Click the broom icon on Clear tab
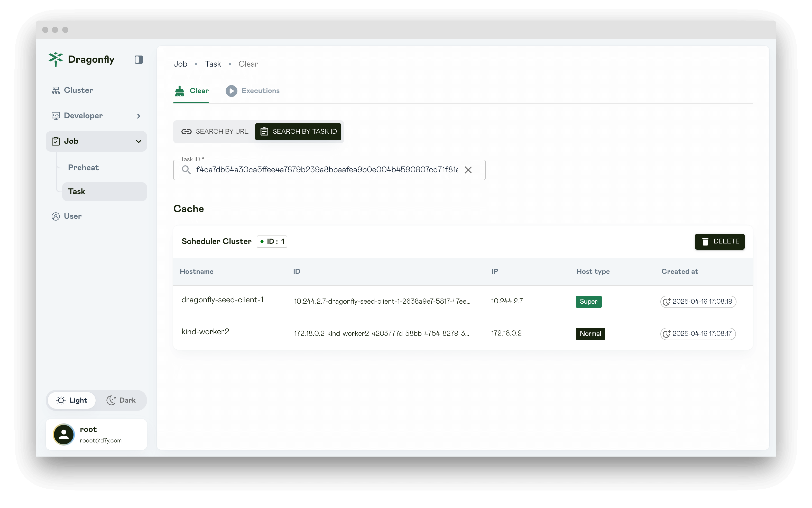The height and width of the screenshot is (508, 812). click(180, 91)
